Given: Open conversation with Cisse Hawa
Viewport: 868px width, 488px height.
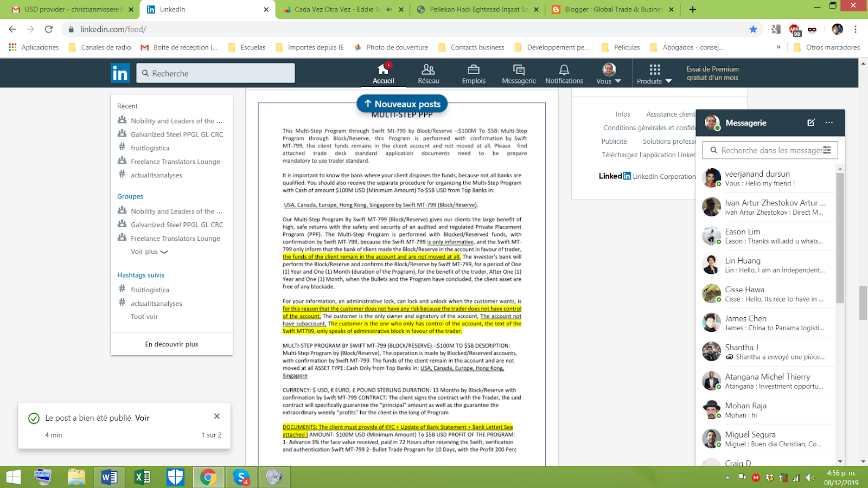Looking at the screenshot, I should tap(768, 293).
